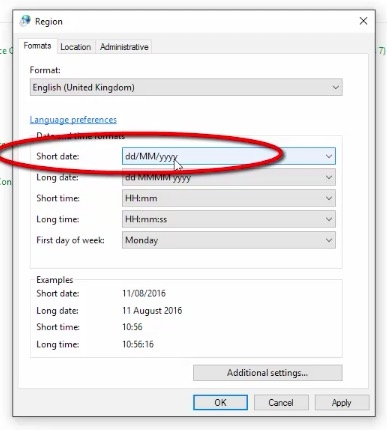
Task: Close the Region dialog
Action: [x=363, y=21]
